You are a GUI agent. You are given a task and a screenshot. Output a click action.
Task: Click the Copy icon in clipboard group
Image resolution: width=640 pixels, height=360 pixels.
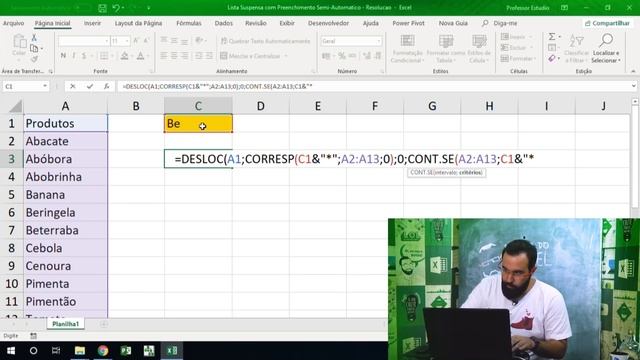(x=34, y=49)
